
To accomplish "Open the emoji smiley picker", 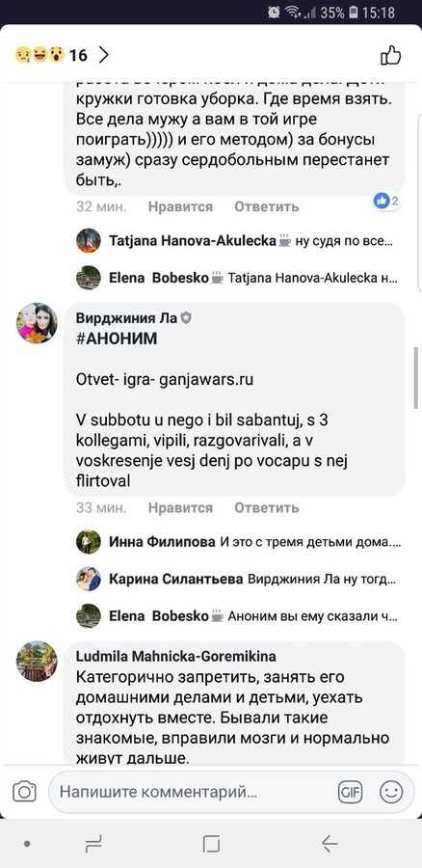I will tap(391, 792).
